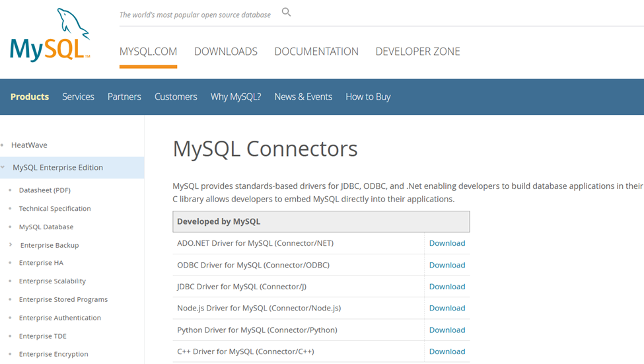Screen dimensions: 644x364
Task: Download the Python connector driver
Action: pos(447,330)
